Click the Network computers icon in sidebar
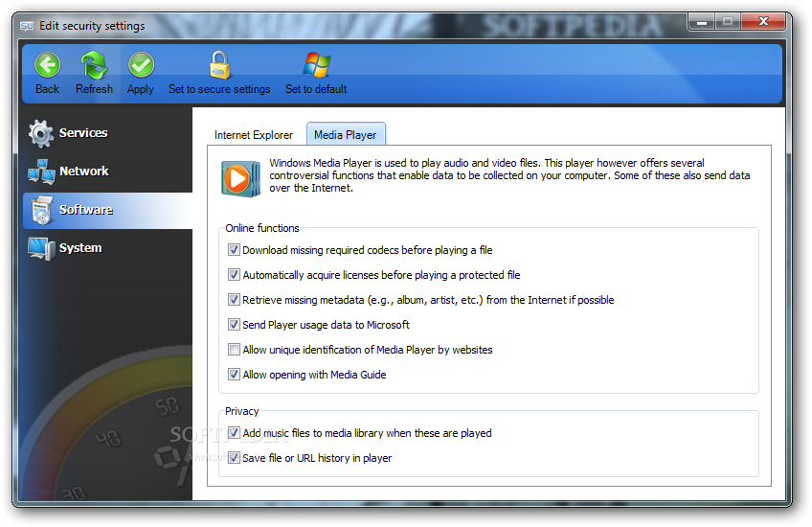 point(41,172)
